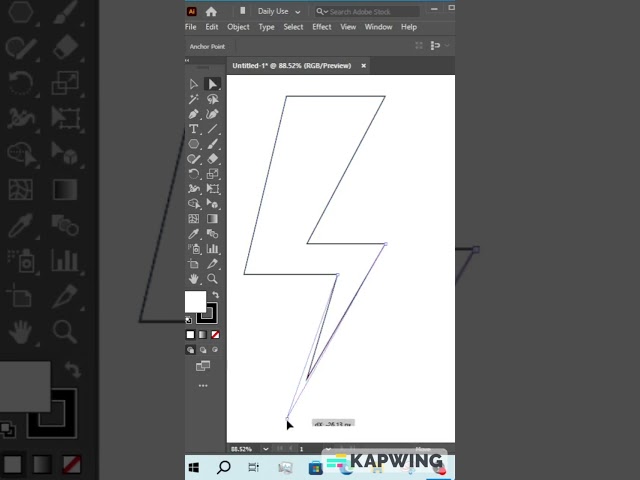Open the Object menu
The height and width of the screenshot is (480, 640).
pyautogui.click(x=238, y=27)
